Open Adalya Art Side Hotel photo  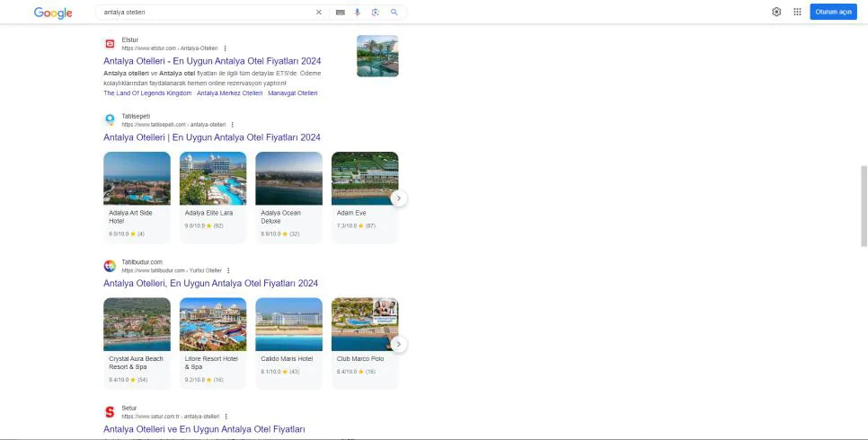click(137, 178)
